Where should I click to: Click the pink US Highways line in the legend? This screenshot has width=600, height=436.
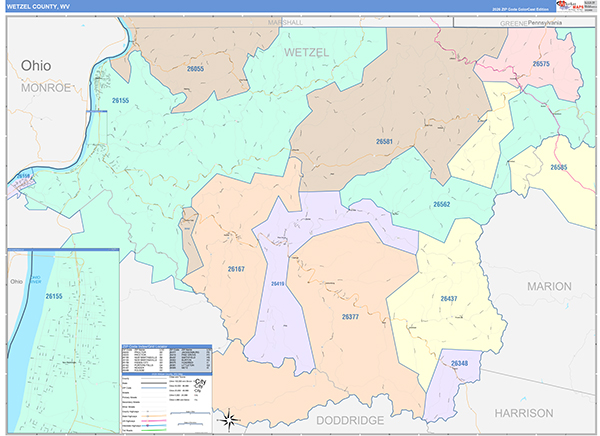pyautogui.click(x=153, y=421)
